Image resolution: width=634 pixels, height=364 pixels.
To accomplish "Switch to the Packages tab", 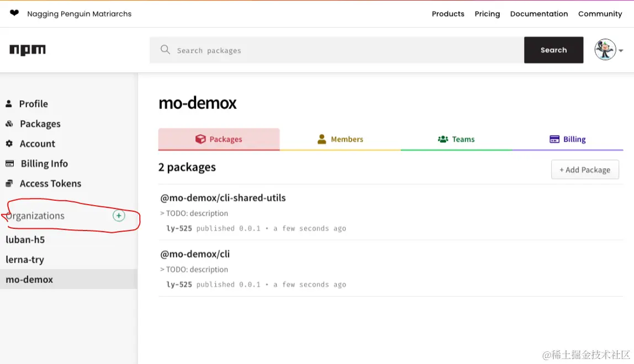I will [x=219, y=139].
